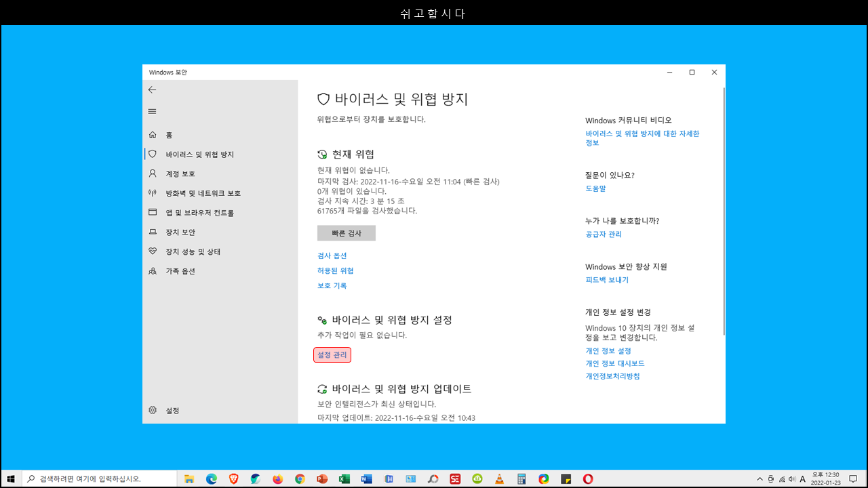
Task: Open the notification center icon
Action: click(853, 479)
